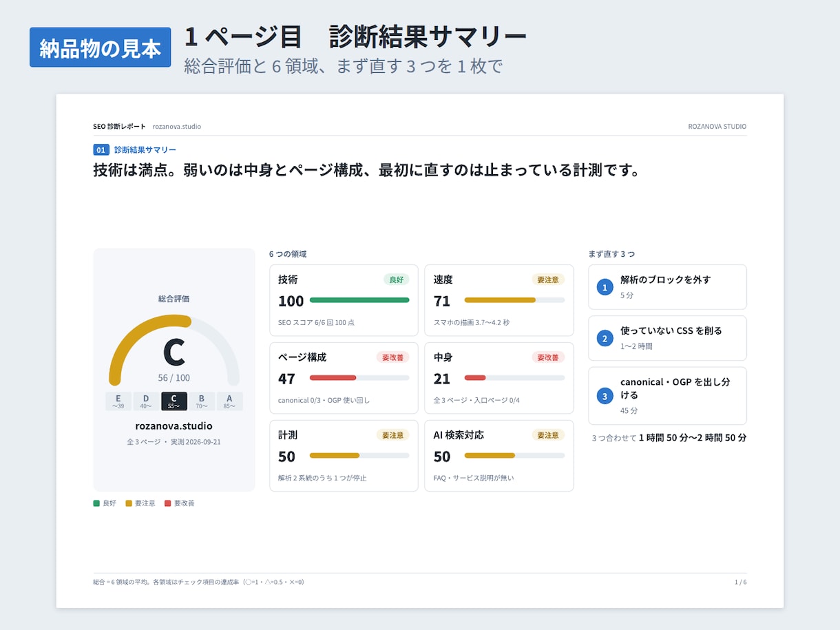Select the highlighted C grade box
Screen dimensions: 840x630
174,401
